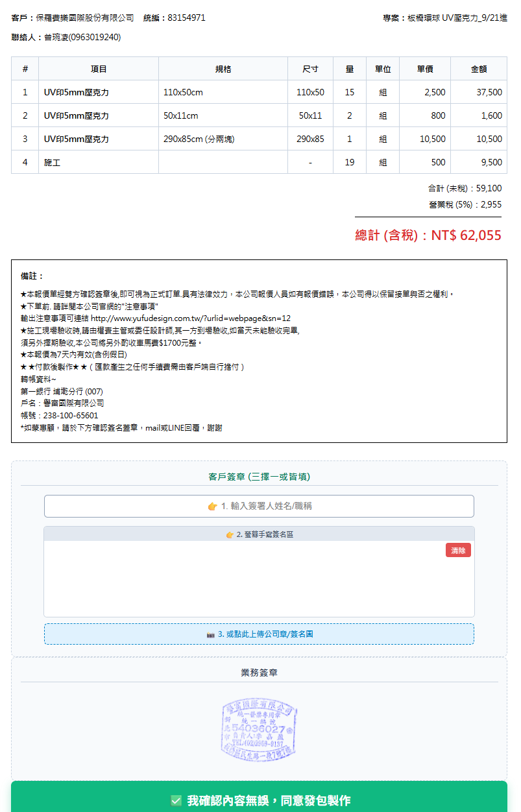Screen dimensions: 521x812
Task: Click the 800 unit price cell
Action: point(425,115)
